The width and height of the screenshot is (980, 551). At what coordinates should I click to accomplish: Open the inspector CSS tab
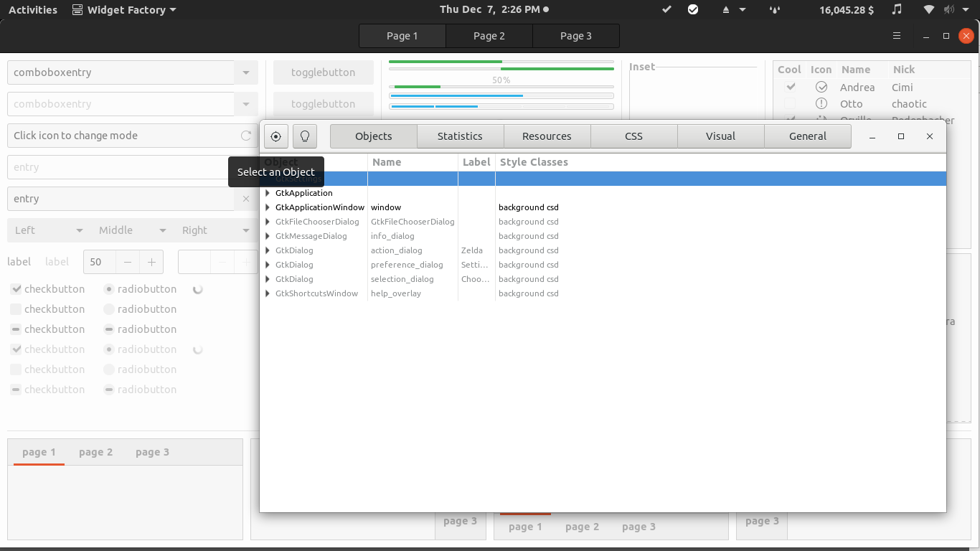coord(634,136)
